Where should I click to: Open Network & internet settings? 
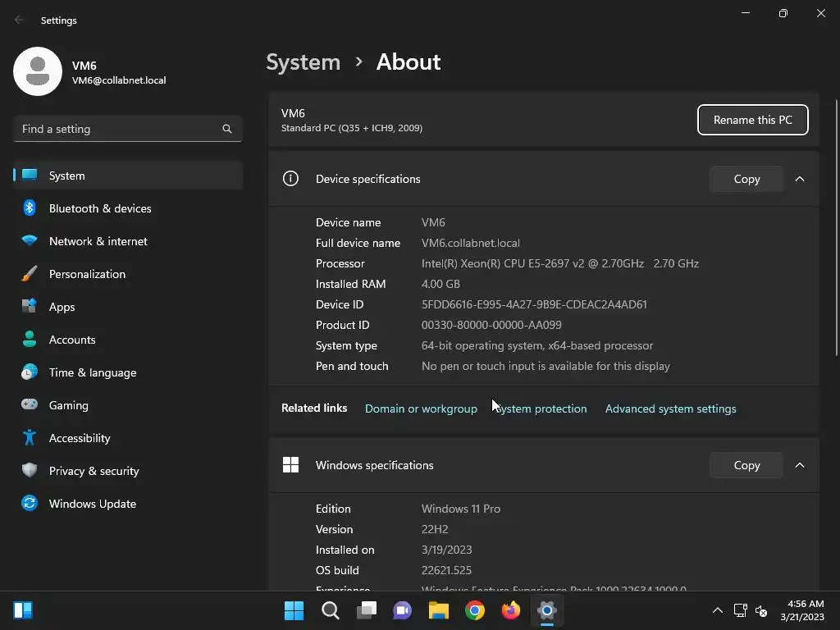128,241
